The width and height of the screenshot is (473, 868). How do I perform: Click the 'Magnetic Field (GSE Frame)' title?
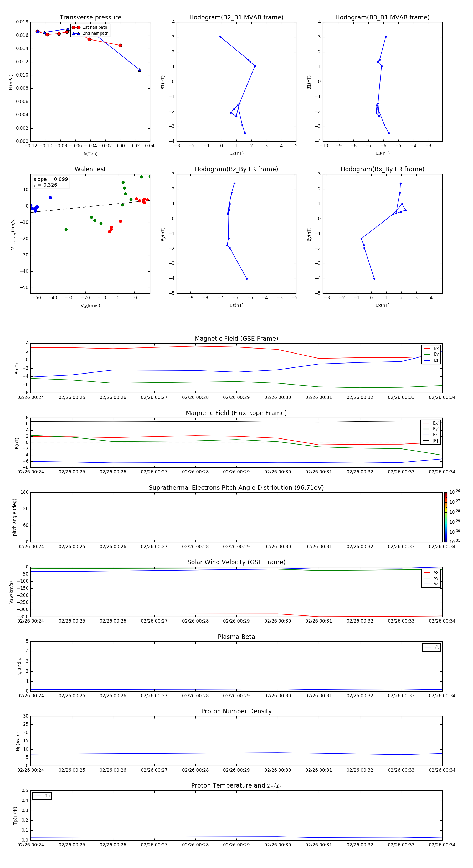tap(236, 338)
